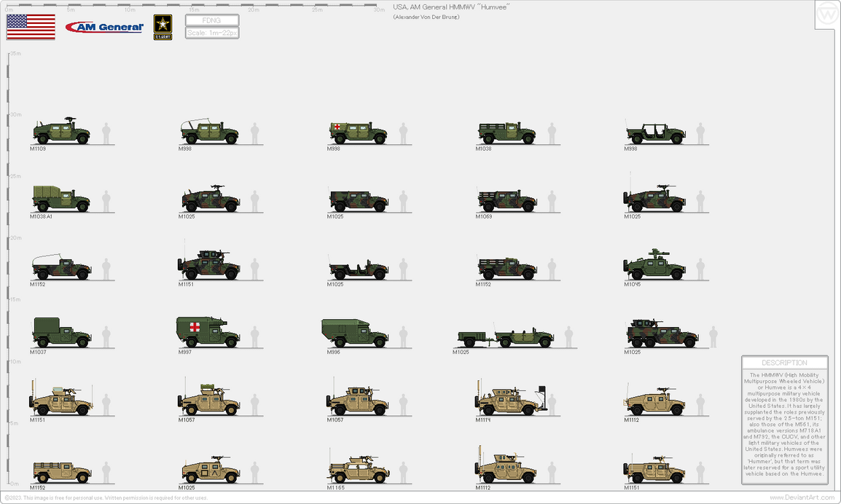Click the 'M1114' label text

coord(482,420)
